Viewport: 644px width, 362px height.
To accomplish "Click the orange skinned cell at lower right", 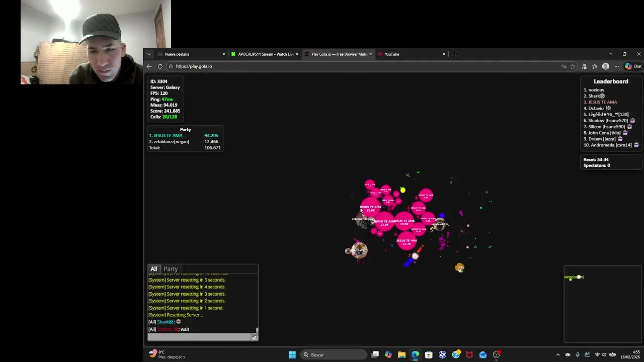I will (459, 267).
